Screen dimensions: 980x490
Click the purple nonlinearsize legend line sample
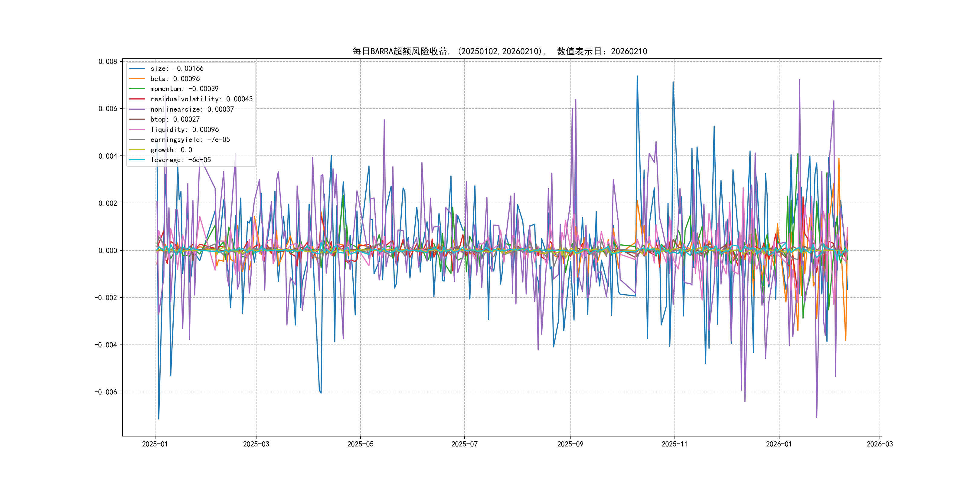click(137, 109)
